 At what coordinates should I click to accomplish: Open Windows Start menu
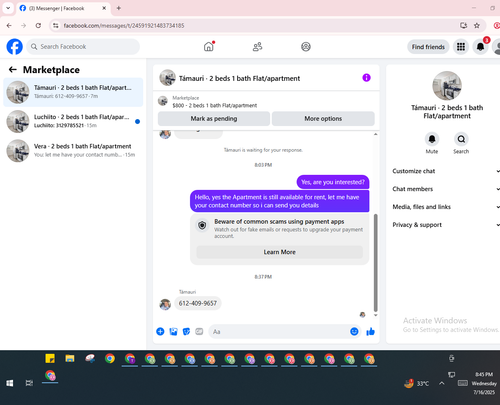pyautogui.click(x=10, y=383)
